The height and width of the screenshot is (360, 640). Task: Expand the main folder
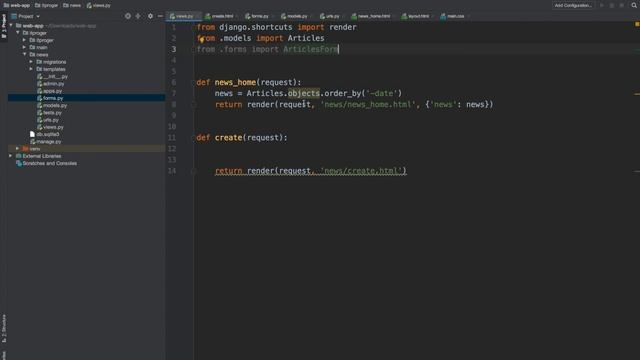click(x=24, y=47)
